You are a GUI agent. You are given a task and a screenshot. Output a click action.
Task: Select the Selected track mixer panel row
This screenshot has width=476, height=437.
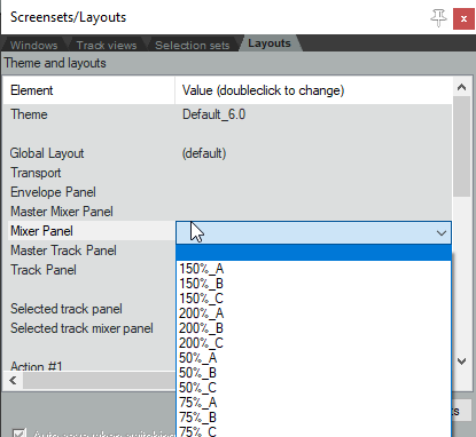tap(89, 328)
